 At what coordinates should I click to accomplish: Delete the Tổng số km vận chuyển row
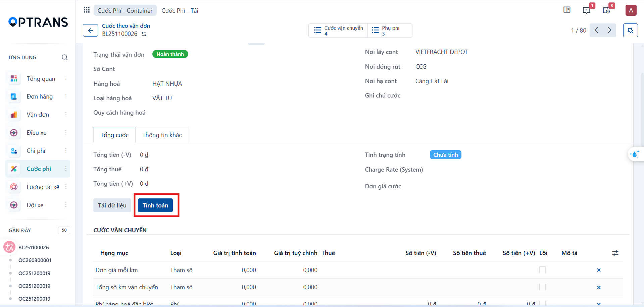point(599,288)
